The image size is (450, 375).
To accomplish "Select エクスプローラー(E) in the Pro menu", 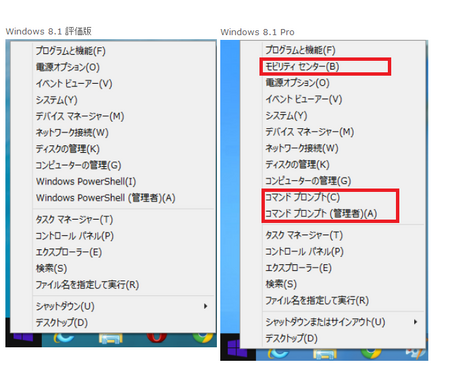I will [x=333, y=268].
